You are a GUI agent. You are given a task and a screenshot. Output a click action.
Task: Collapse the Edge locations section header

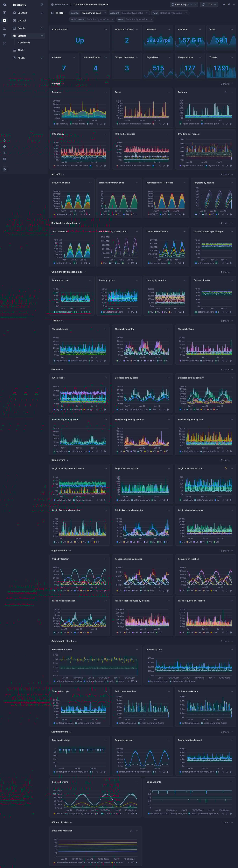[61, 551]
